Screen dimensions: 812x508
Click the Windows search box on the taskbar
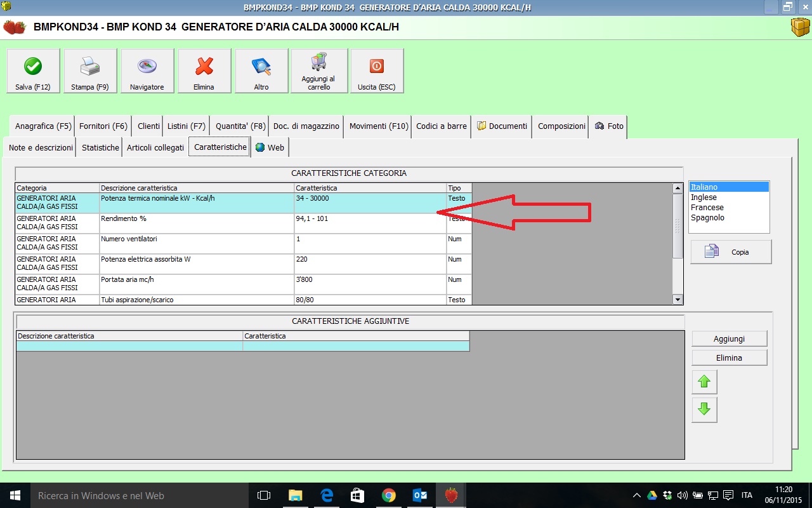140,495
